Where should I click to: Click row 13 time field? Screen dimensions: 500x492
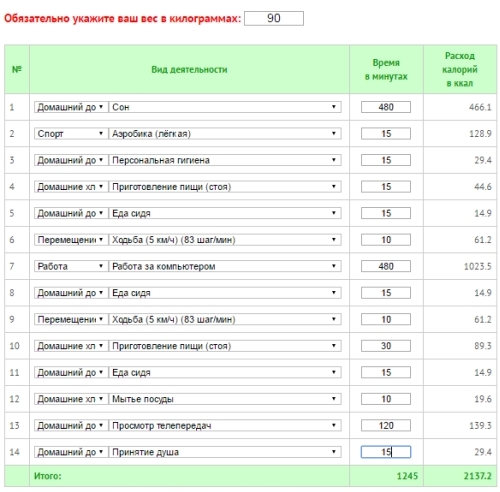click(386, 425)
